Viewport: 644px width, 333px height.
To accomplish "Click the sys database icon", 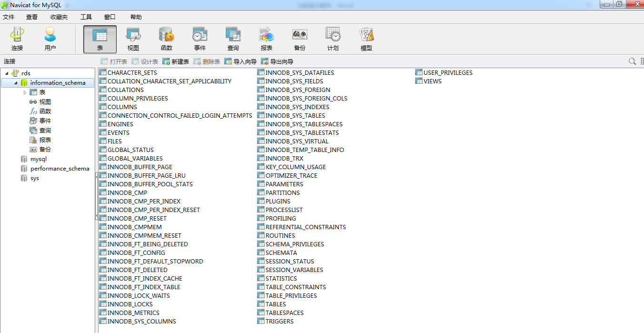I will (24, 178).
